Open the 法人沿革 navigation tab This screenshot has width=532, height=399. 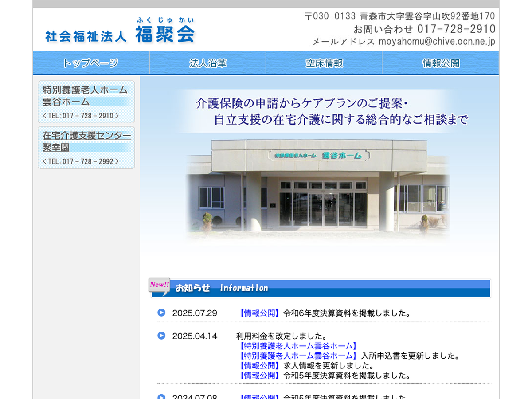207,63
